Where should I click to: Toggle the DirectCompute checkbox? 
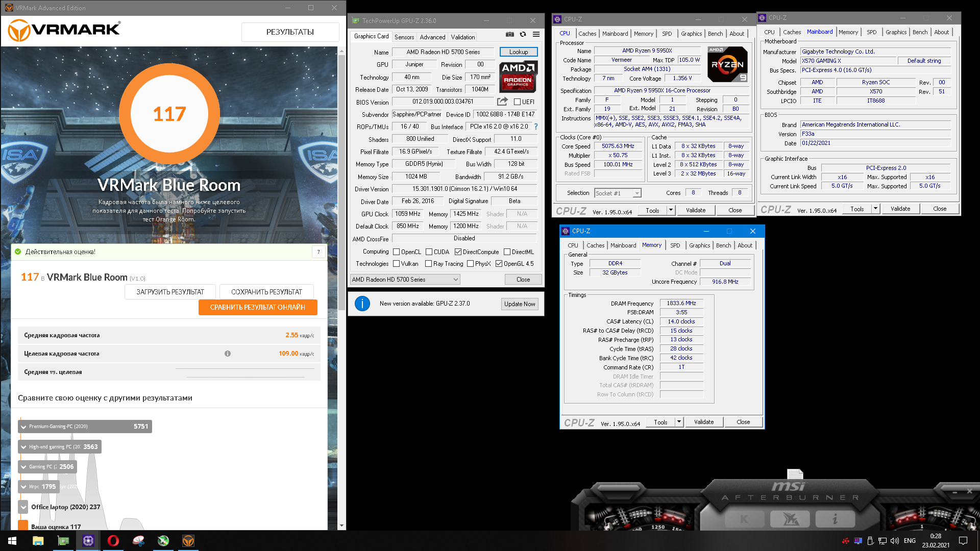458,252
